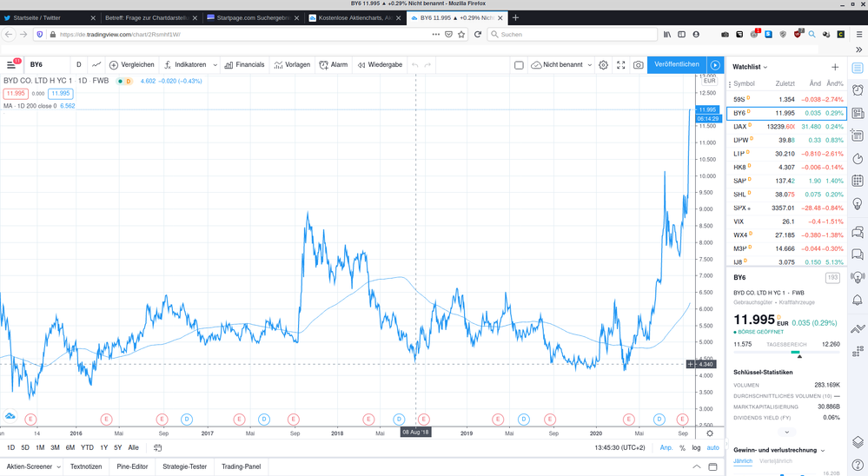The image size is (868, 476).
Task: Open the go-to-date calendar icon
Action: point(158,448)
